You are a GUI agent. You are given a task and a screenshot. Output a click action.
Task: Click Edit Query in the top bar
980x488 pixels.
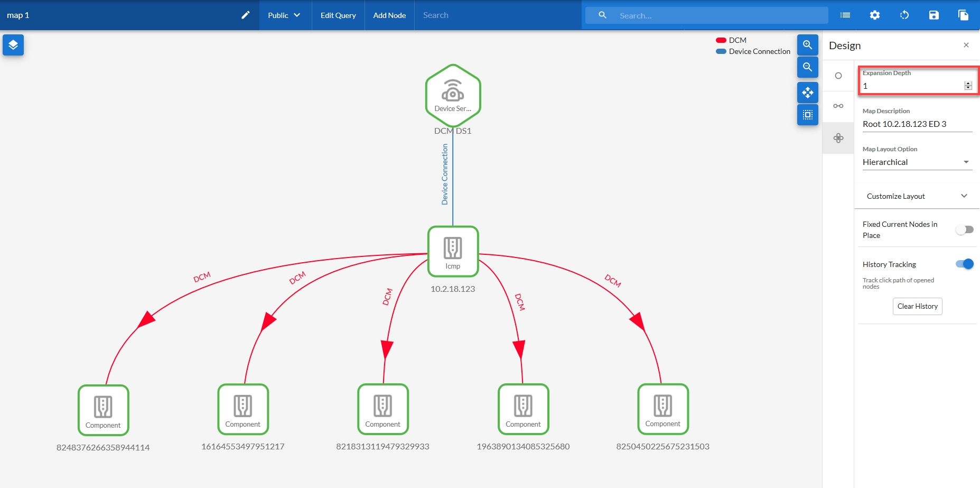tap(338, 15)
